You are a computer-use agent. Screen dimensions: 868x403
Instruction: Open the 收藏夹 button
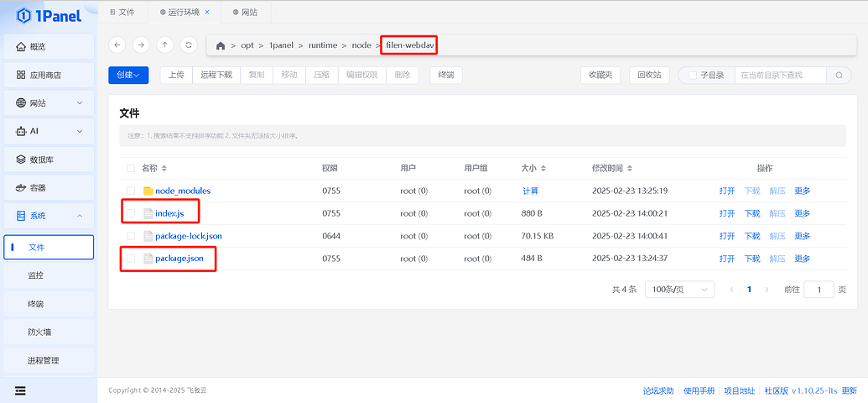click(x=600, y=76)
